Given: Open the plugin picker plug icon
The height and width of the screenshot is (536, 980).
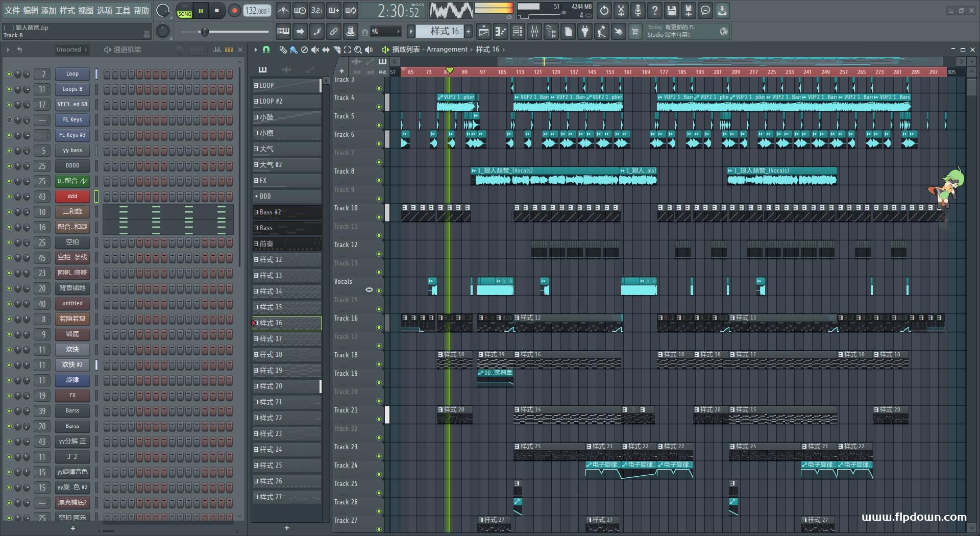Looking at the screenshot, I should [x=585, y=32].
